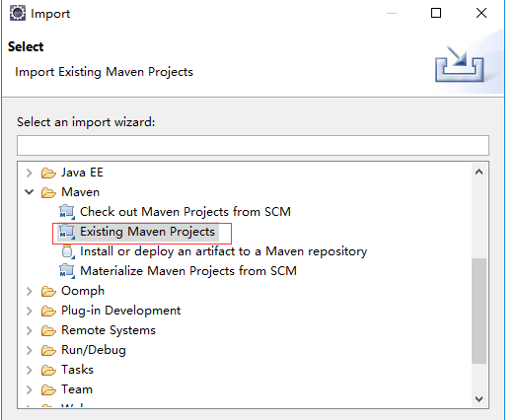
Task: Click the Remote Systems folder icon
Action: coord(48,330)
